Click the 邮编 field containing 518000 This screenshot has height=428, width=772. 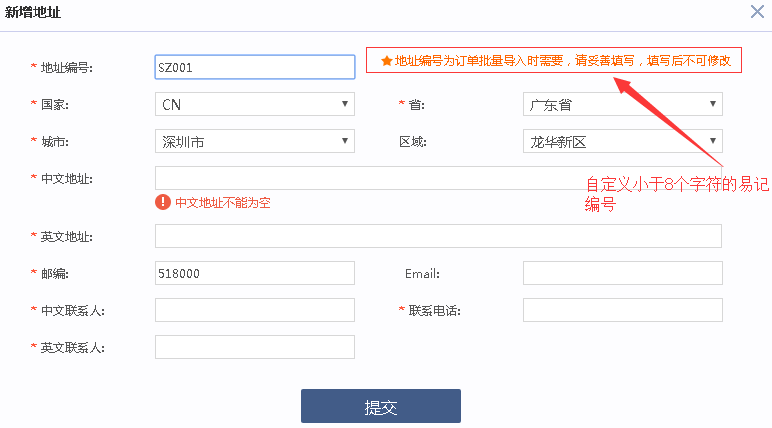point(254,273)
